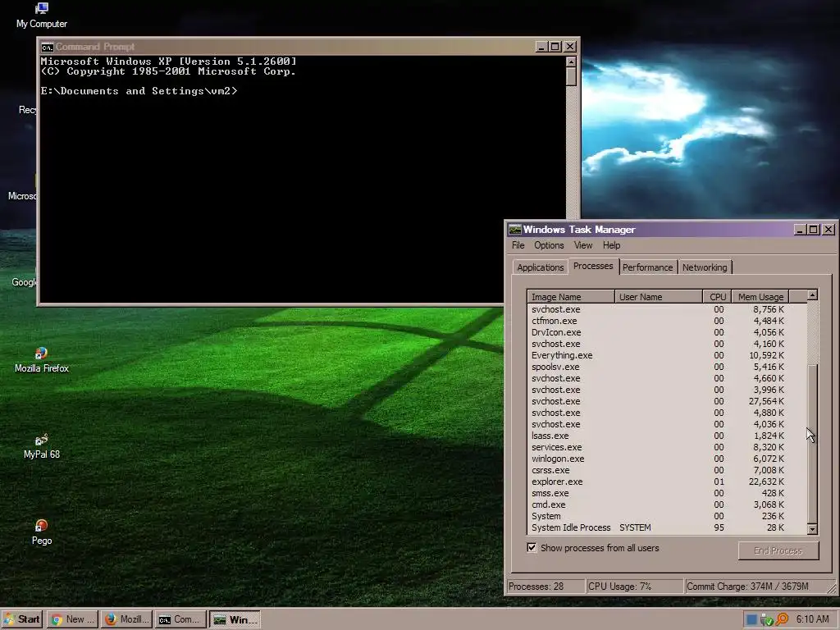Sort processes by CPU column header
Viewport: 840px width, 630px height.
pyautogui.click(x=717, y=297)
